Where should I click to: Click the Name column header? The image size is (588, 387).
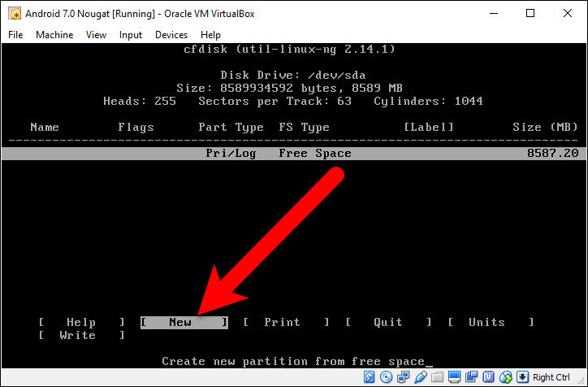tap(44, 128)
